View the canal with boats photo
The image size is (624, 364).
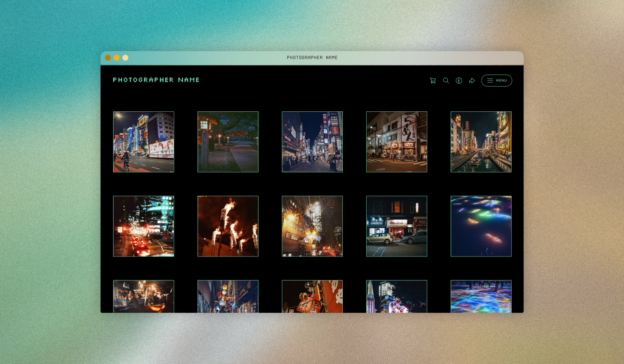click(481, 142)
